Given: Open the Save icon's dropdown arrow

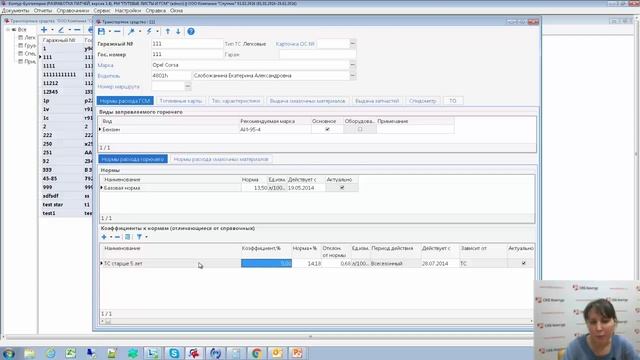Looking at the screenshot, I should (109, 31).
